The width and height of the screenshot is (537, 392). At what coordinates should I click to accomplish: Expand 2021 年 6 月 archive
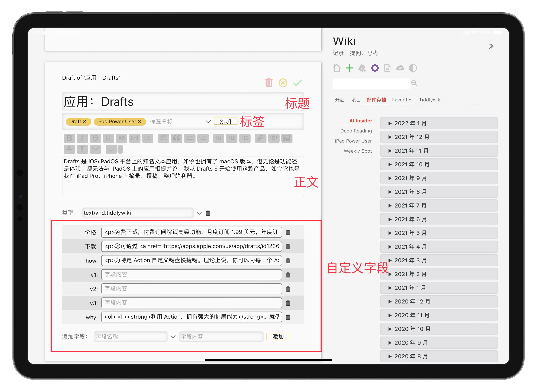click(439, 219)
